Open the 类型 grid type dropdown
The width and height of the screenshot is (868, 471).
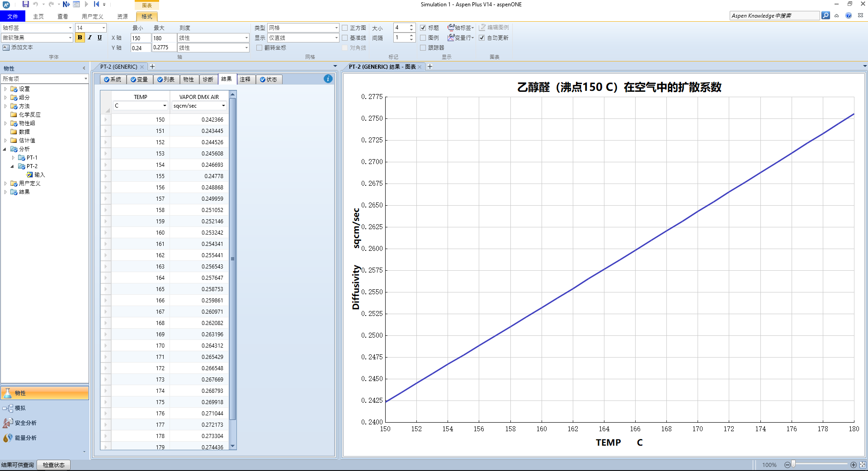pos(336,28)
